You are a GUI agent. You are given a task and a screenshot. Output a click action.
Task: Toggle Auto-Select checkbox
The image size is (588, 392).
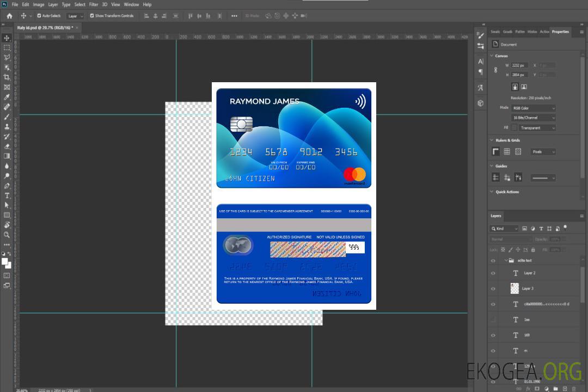click(39, 16)
